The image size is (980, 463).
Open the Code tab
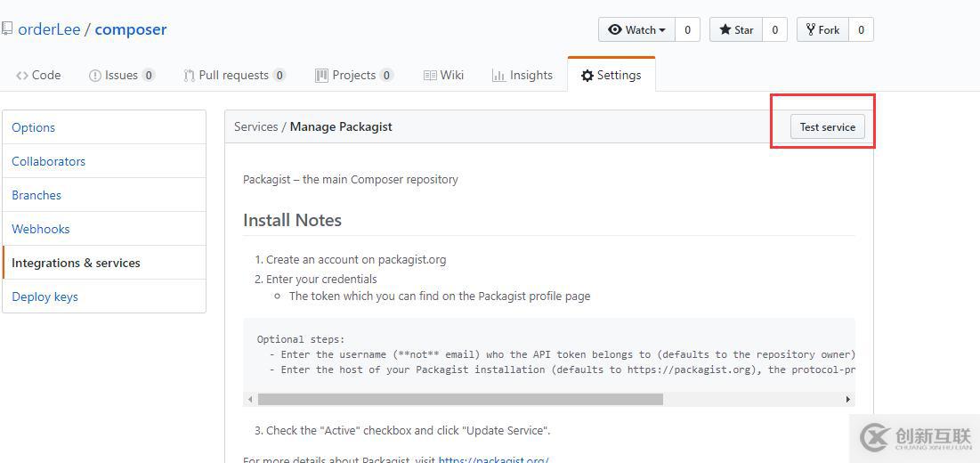(39, 75)
